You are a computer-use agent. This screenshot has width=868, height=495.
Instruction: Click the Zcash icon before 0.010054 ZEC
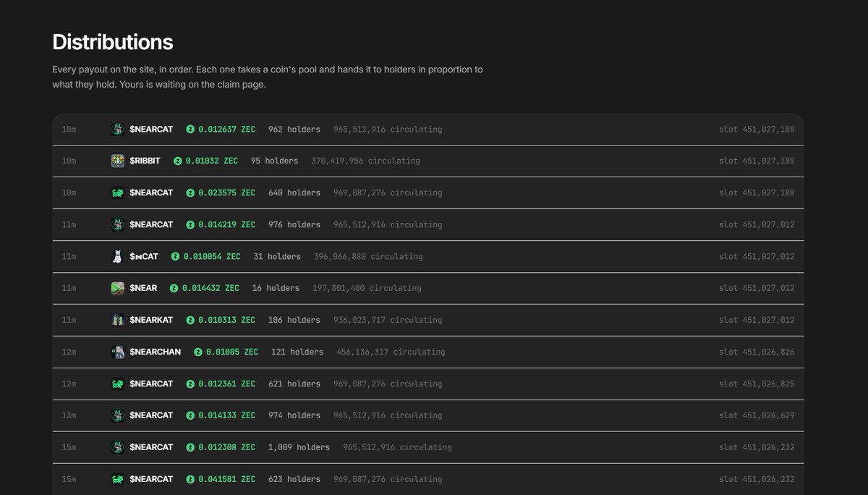tap(175, 257)
